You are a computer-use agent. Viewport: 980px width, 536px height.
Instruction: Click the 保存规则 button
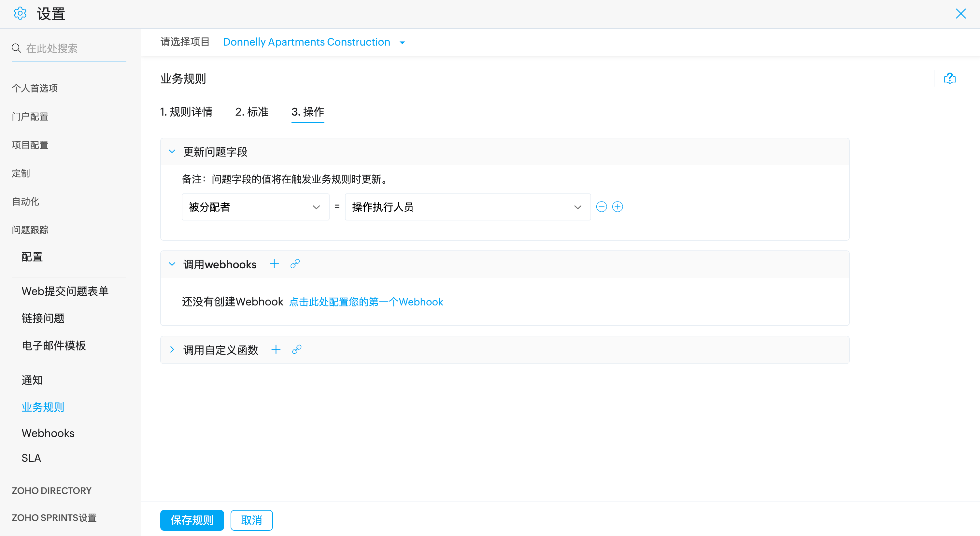192,520
